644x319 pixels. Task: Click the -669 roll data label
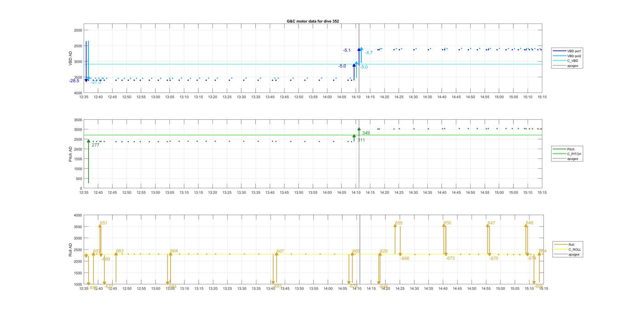click(106, 259)
